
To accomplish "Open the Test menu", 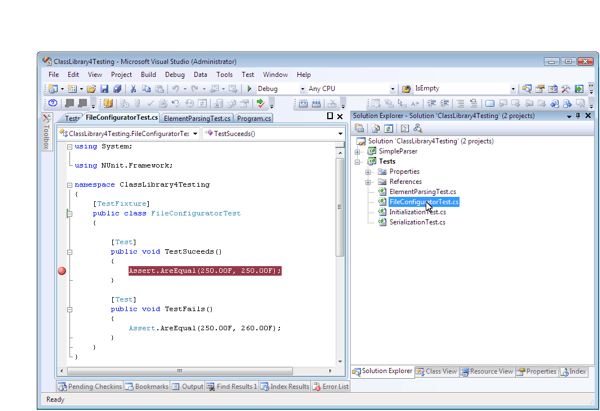I will (248, 75).
